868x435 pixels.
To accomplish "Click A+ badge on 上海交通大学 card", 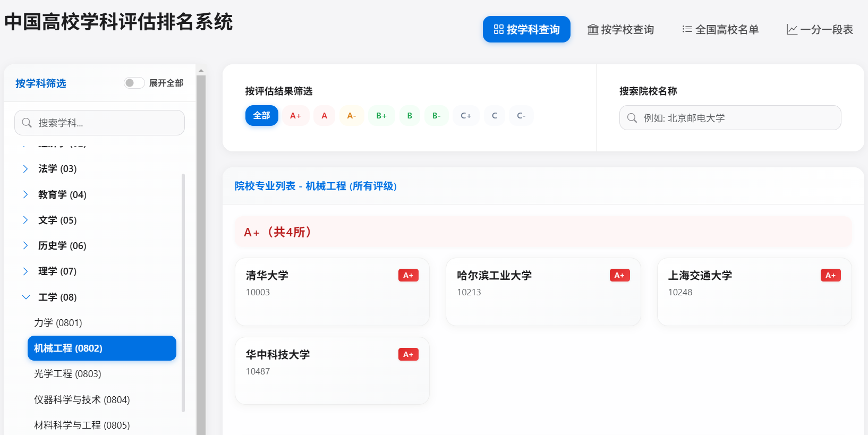I will tap(830, 275).
